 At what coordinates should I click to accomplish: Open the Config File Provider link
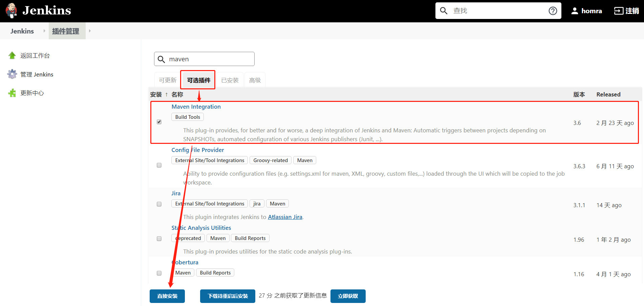(198, 150)
